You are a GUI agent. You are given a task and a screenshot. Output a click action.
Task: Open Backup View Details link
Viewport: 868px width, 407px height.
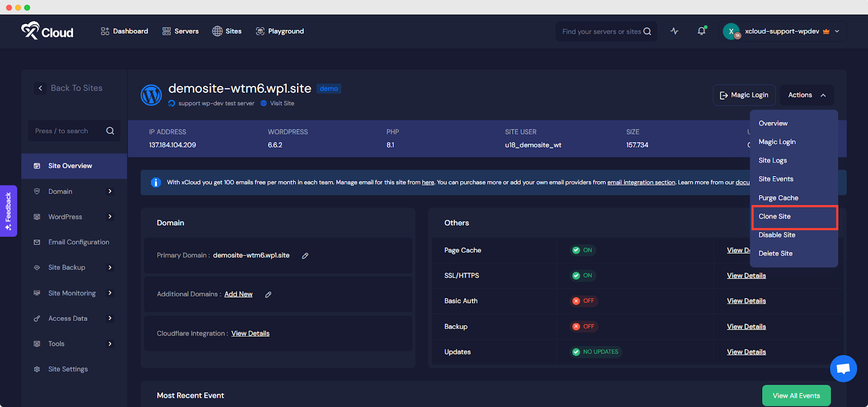point(746,327)
